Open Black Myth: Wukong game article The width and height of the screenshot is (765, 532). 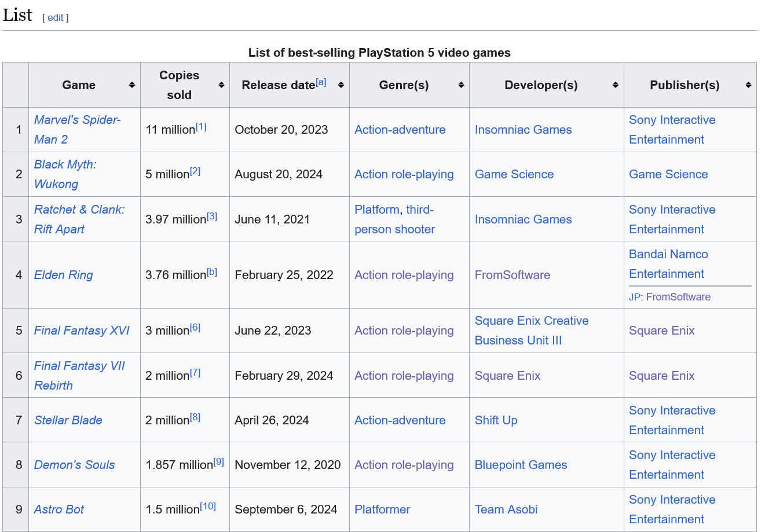pos(65,174)
